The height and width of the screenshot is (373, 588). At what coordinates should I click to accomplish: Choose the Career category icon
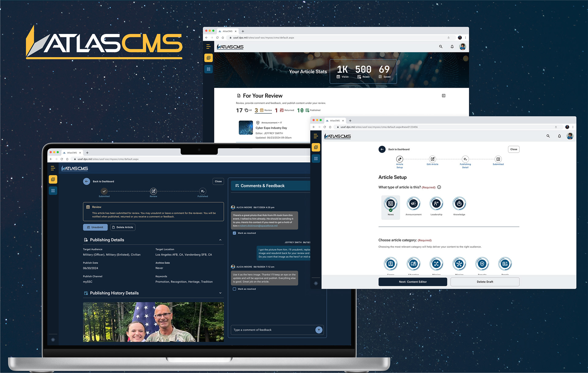[391, 264]
